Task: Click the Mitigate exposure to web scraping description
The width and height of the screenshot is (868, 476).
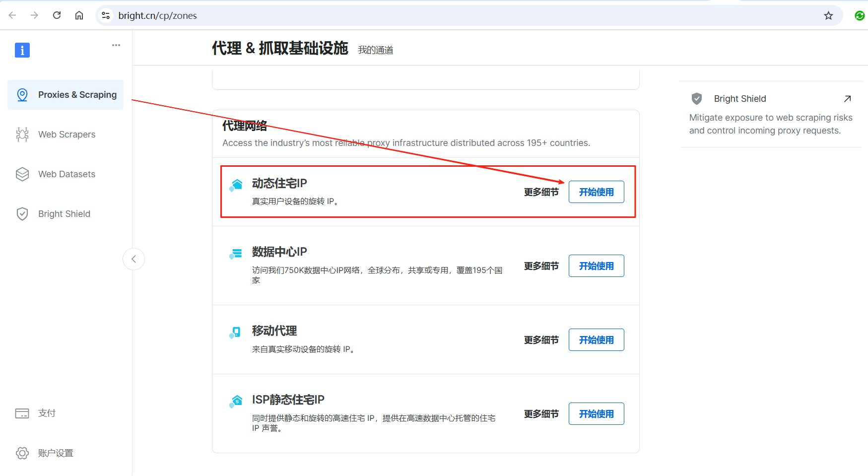Action: 771,124
